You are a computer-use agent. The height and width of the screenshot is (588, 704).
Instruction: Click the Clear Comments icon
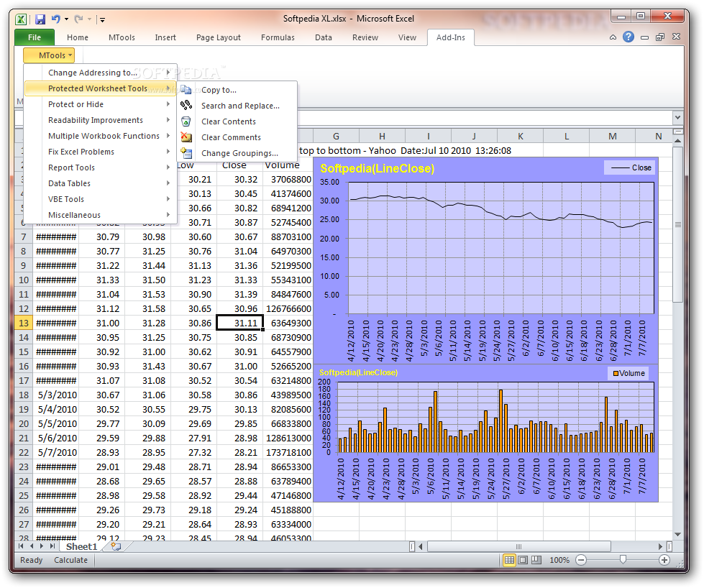186,137
